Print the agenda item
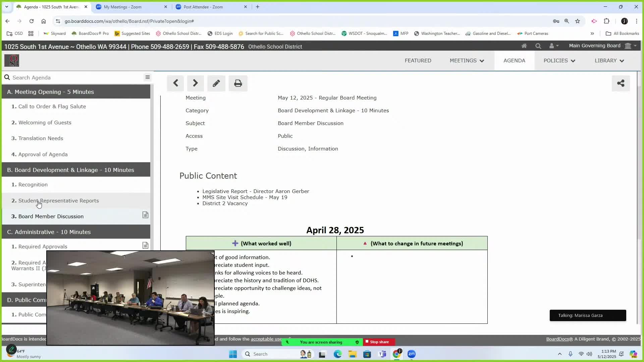This screenshot has width=644, height=362. pyautogui.click(x=238, y=83)
